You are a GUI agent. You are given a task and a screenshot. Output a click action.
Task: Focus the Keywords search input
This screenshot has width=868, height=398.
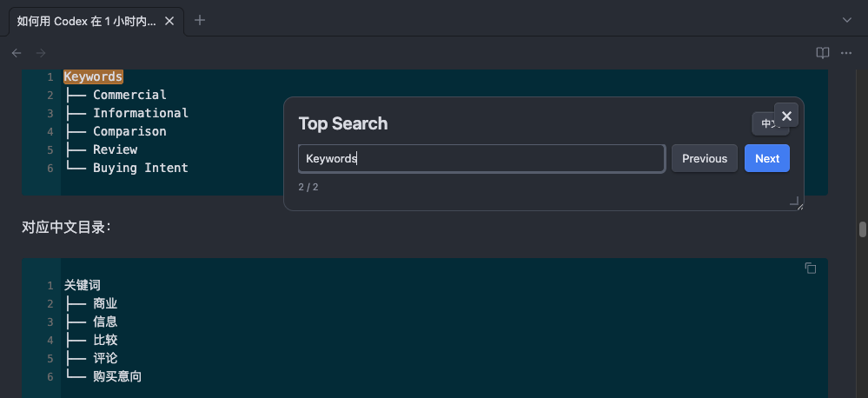(481, 158)
